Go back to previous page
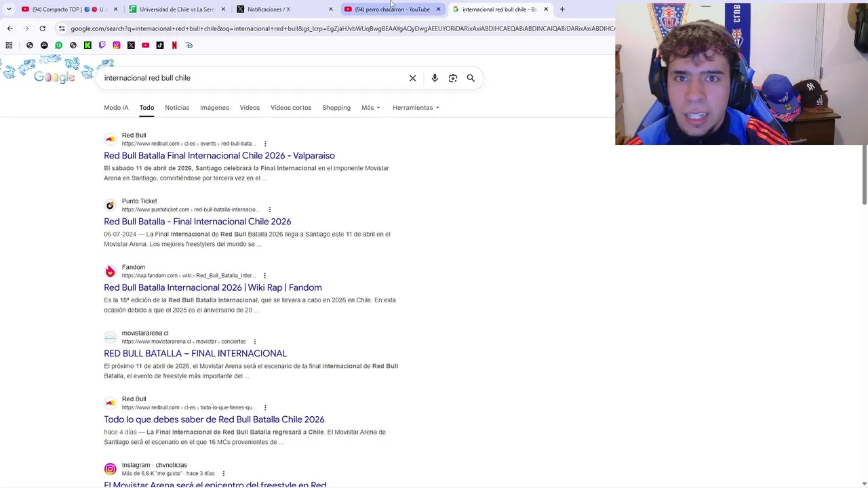 click(x=9, y=28)
